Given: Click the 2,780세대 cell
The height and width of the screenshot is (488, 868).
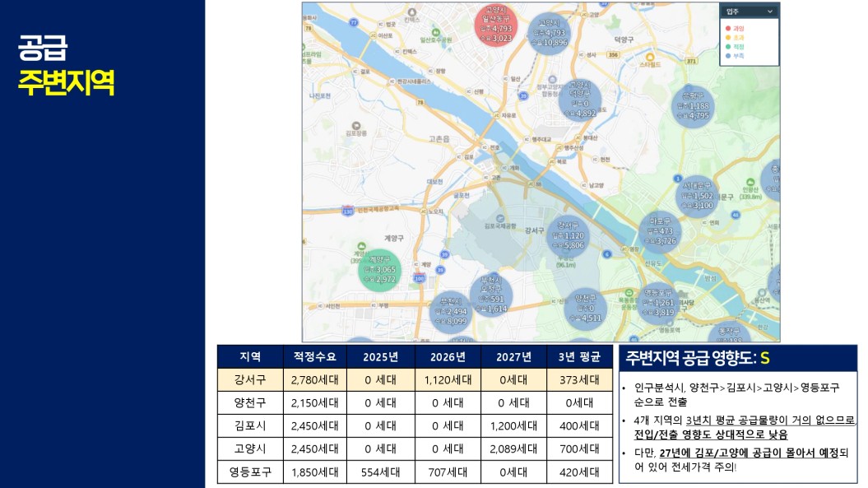Looking at the screenshot, I should (314, 380).
